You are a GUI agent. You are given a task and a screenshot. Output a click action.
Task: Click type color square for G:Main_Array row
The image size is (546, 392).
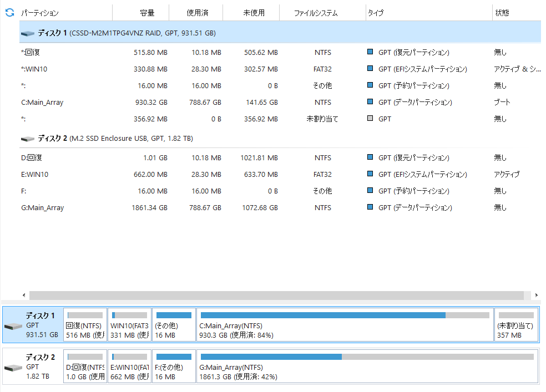click(x=370, y=207)
